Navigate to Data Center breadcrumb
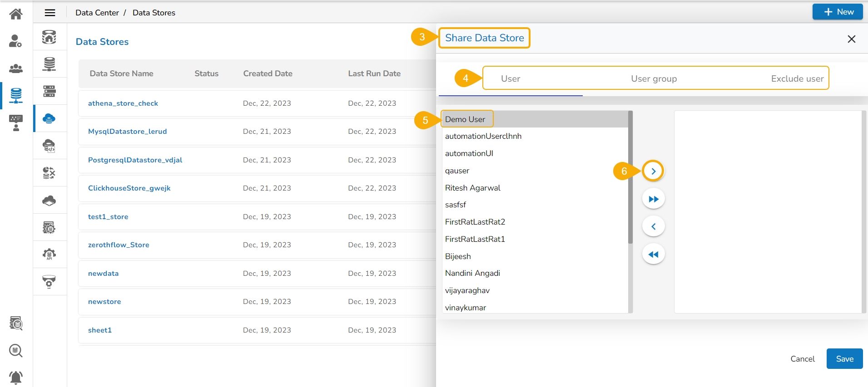 point(97,13)
